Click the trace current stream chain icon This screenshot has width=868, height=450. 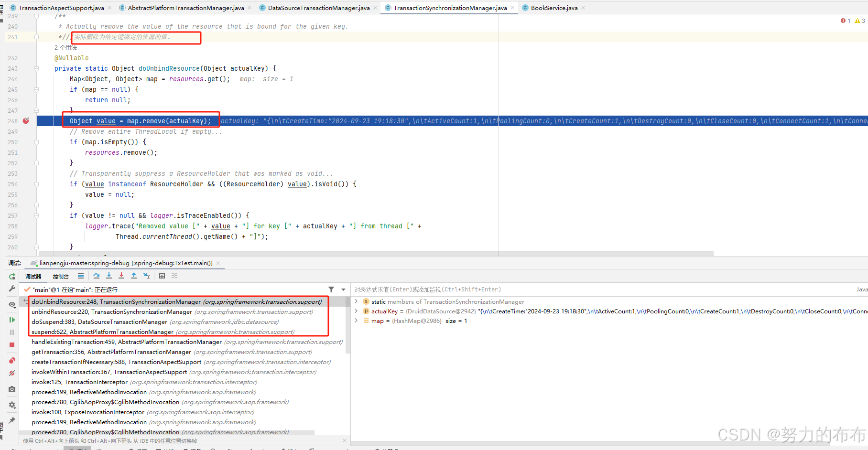pyautogui.click(x=174, y=276)
